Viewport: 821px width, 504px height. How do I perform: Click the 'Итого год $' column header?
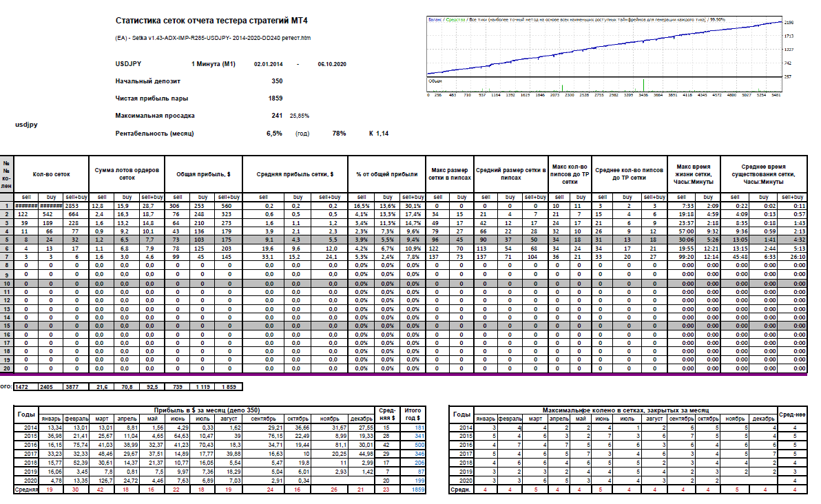[x=413, y=414]
